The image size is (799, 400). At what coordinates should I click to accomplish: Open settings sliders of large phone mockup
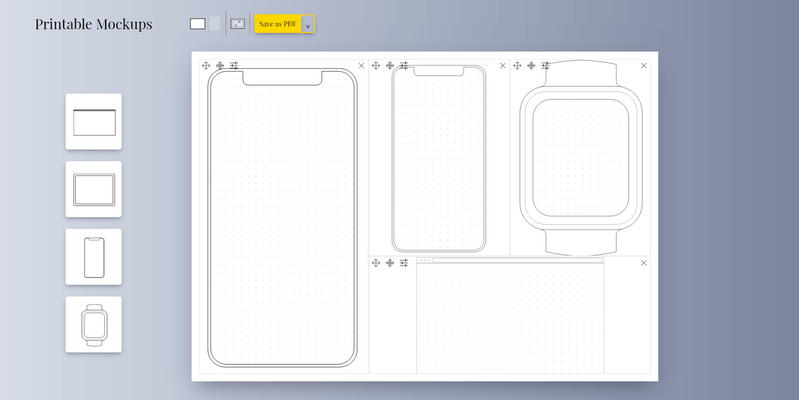click(x=234, y=65)
